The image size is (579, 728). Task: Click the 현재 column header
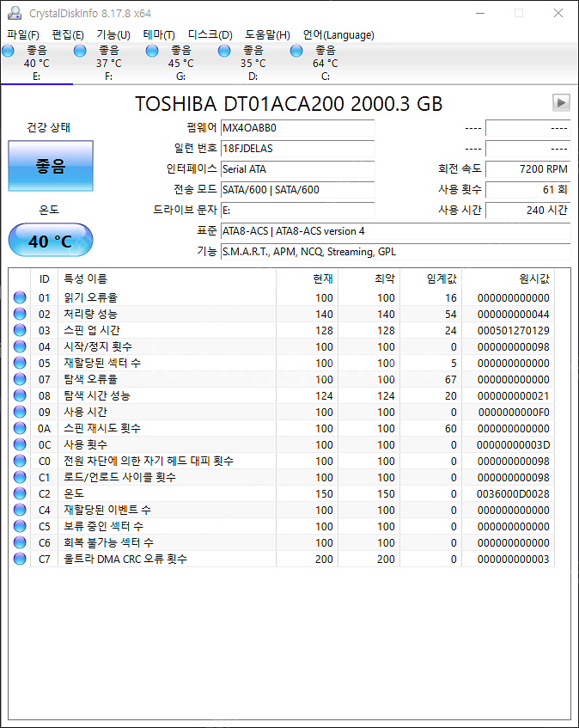308,279
